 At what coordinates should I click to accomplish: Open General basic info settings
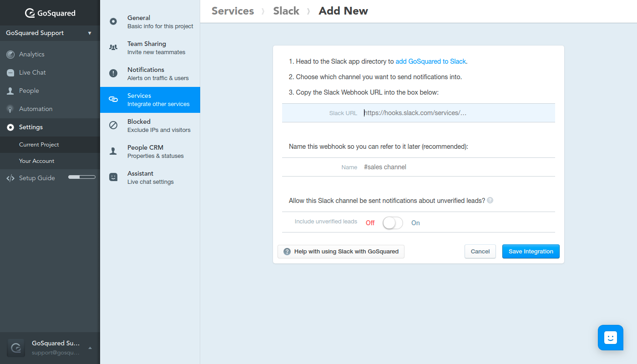[150, 22]
